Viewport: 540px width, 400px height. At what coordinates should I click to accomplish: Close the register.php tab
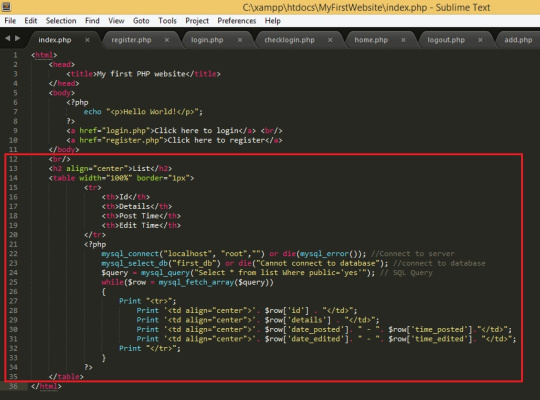coord(167,40)
